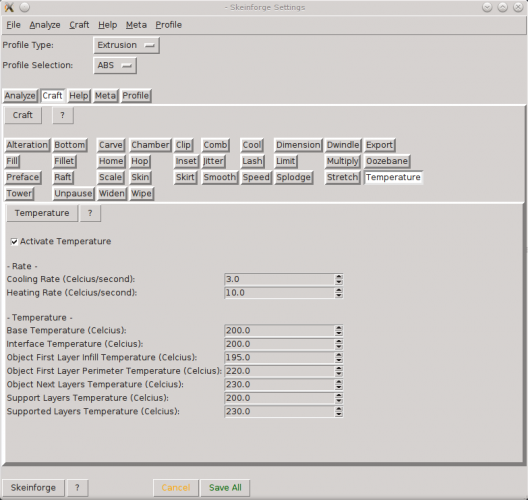Click the question mark next to Skeinforge button
Viewport: 528px width, 500px height.
tap(77, 488)
